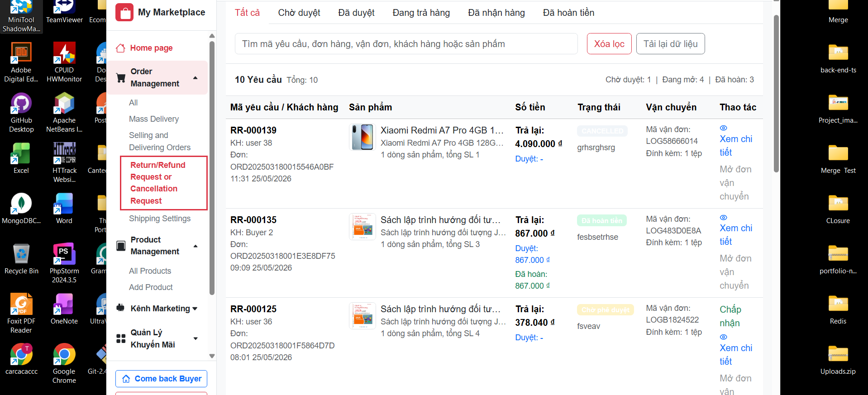868x395 pixels.
Task: Click the eye icon in row RR-000139
Action: tap(723, 128)
